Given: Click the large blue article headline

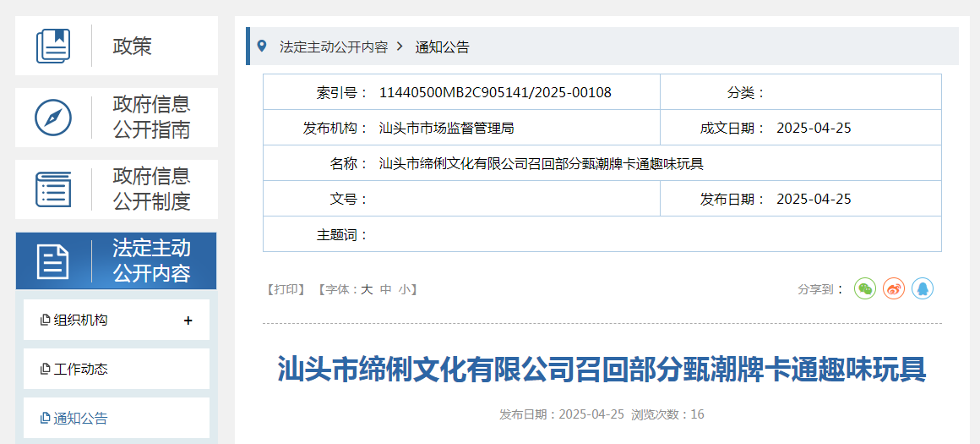Looking at the screenshot, I should point(602,370).
